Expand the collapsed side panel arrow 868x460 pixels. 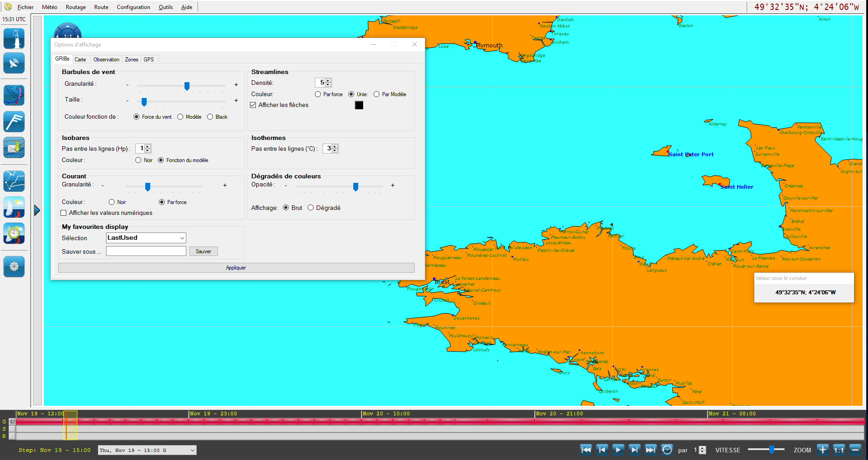[x=37, y=210]
